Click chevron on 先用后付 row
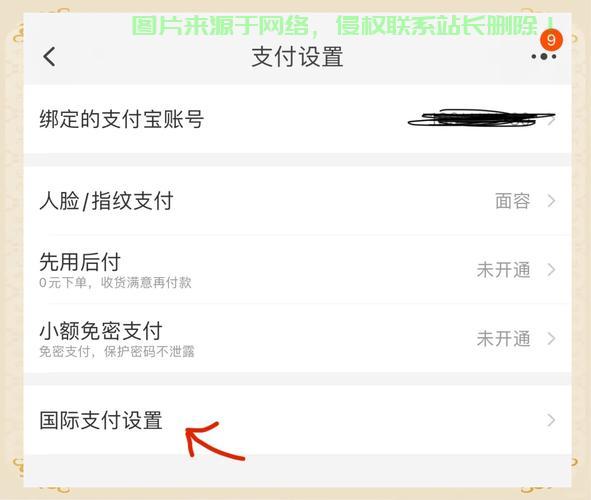 click(x=551, y=270)
